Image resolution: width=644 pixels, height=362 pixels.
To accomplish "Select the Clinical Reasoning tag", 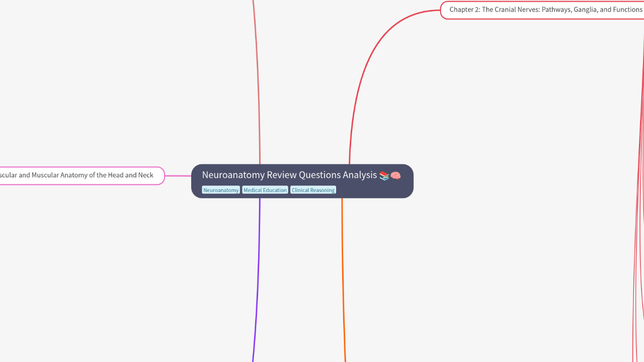I will 313,190.
